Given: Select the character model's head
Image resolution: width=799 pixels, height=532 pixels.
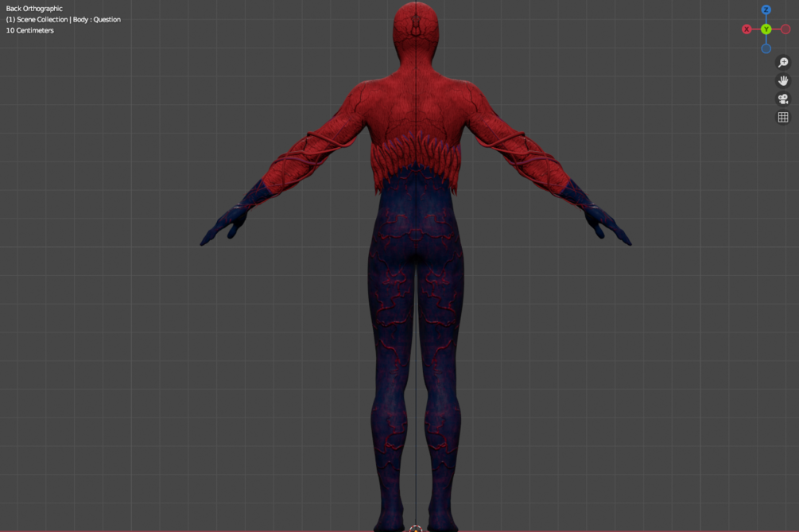Looking at the screenshot, I should [x=415, y=30].
